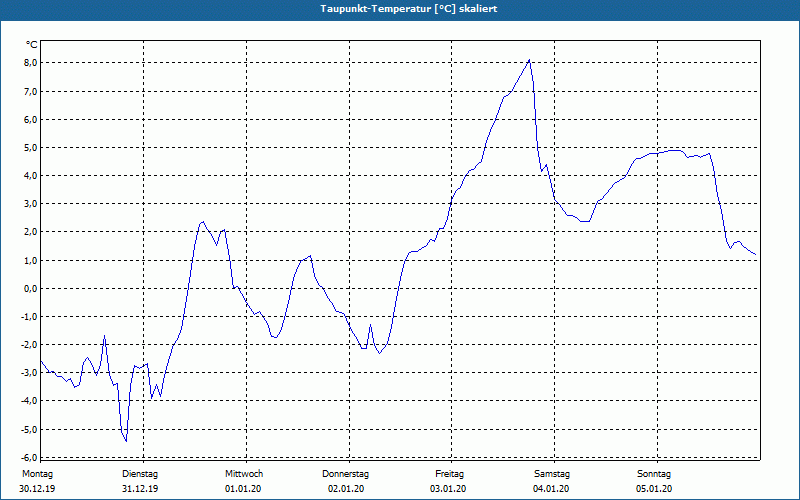
Task: Click the date 03.01.20
Action: [448, 489]
